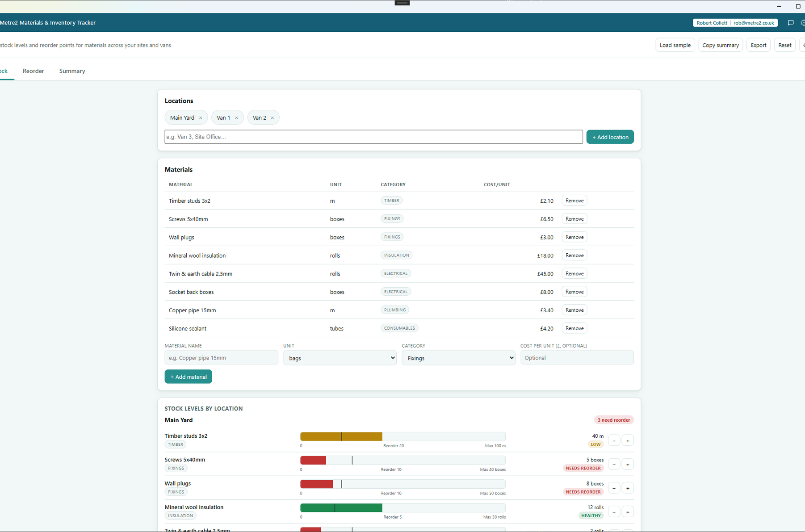
Task: Click the HEALTHY tag for Mineral wool insulation
Action: pos(591,515)
